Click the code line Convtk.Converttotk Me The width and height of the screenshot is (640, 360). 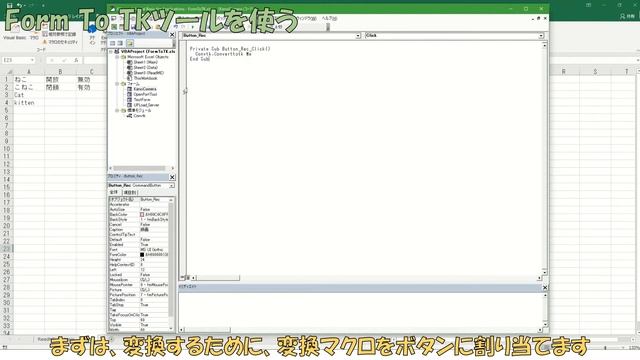coord(223,54)
